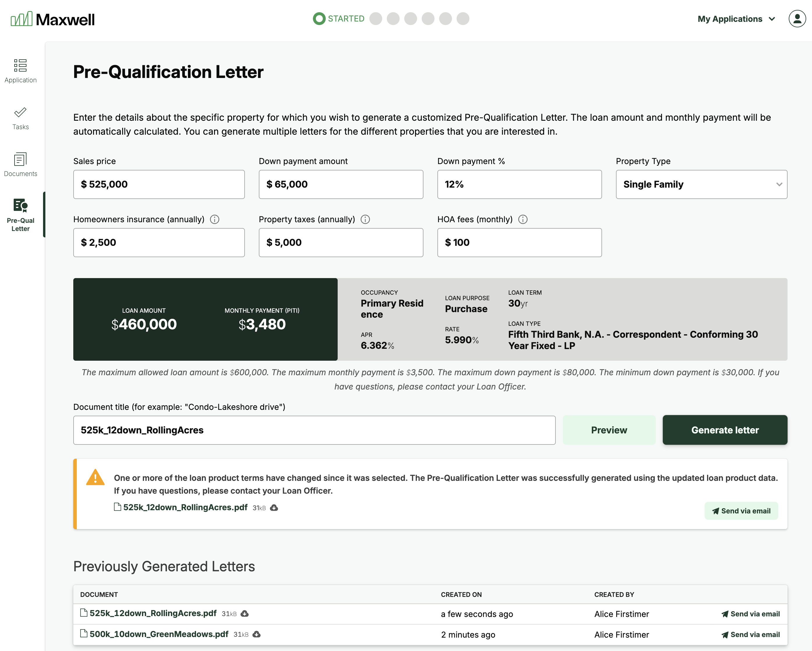Download 500k_10down_GreenMeadows.pdf via cloud icon
Image resolution: width=812 pixels, height=651 pixels.
pos(257,634)
